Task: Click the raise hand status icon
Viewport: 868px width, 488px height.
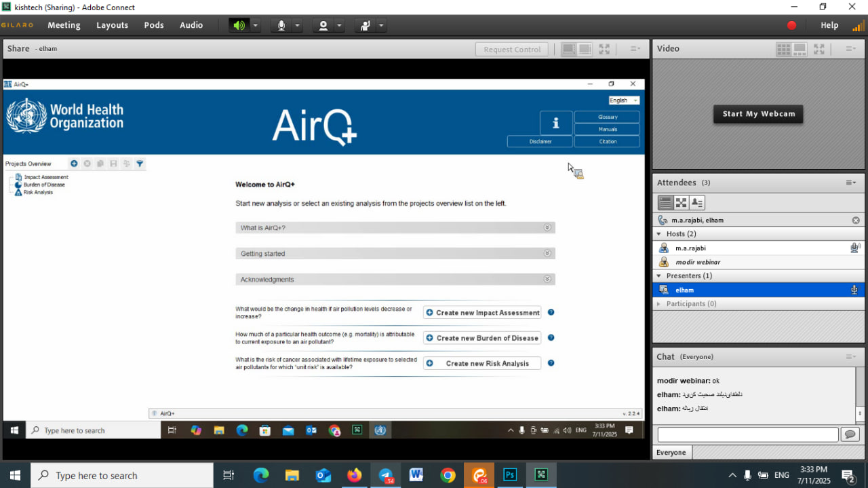Action: (x=366, y=25)
